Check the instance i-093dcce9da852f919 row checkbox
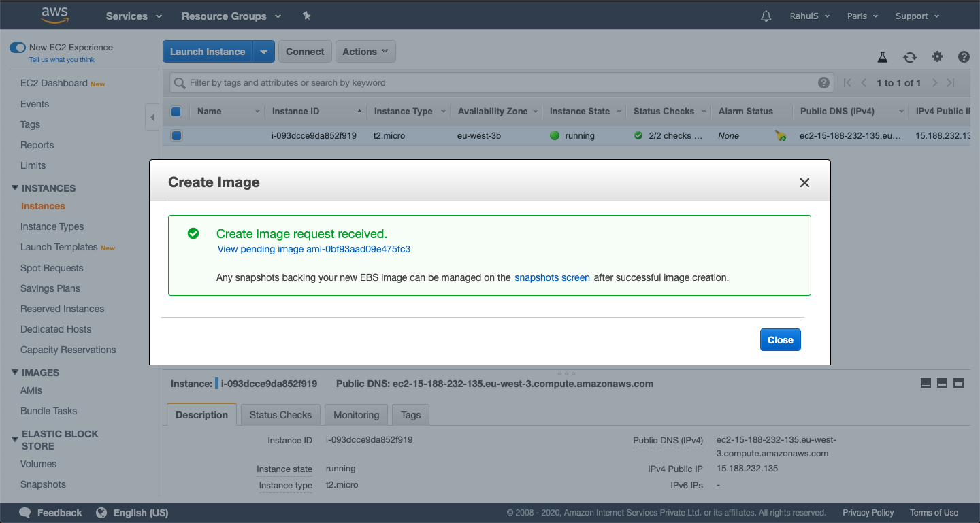Viewport: 980px width, 523px height. pyautogui.click(x=176, y=135)
